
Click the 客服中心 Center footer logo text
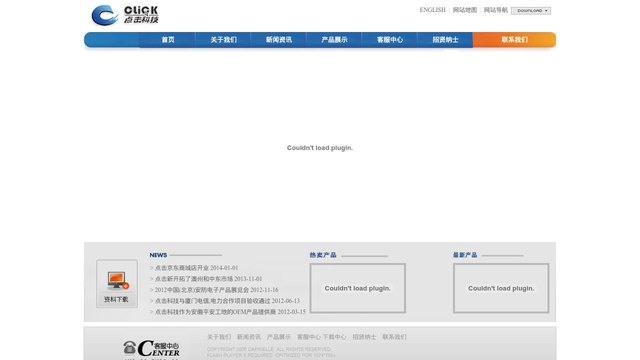[x=159, y=348]
